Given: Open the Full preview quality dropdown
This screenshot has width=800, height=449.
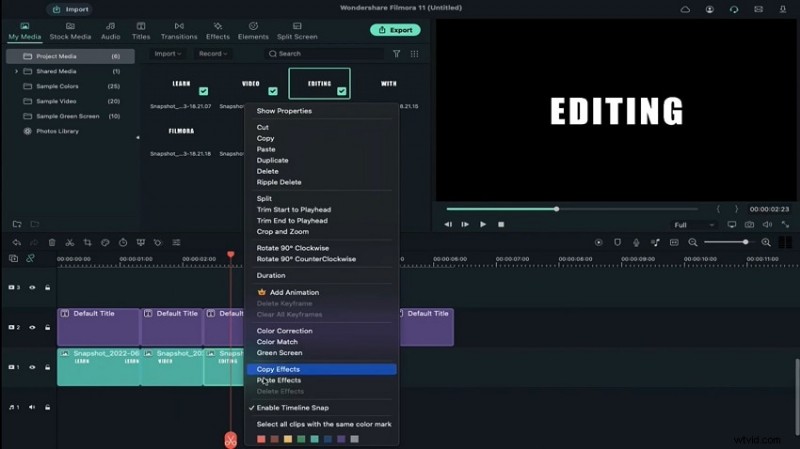Looking at the screenshot, I should pyautogui.click(x=693, y=225).
